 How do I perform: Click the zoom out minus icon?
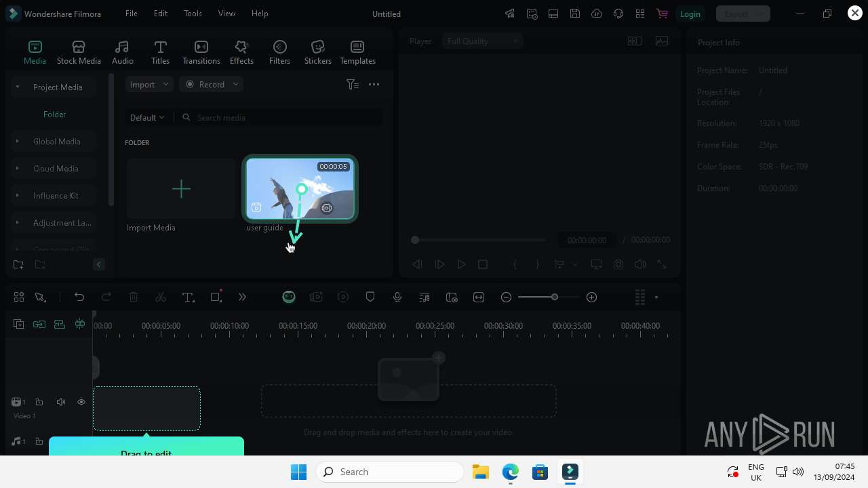506,297
